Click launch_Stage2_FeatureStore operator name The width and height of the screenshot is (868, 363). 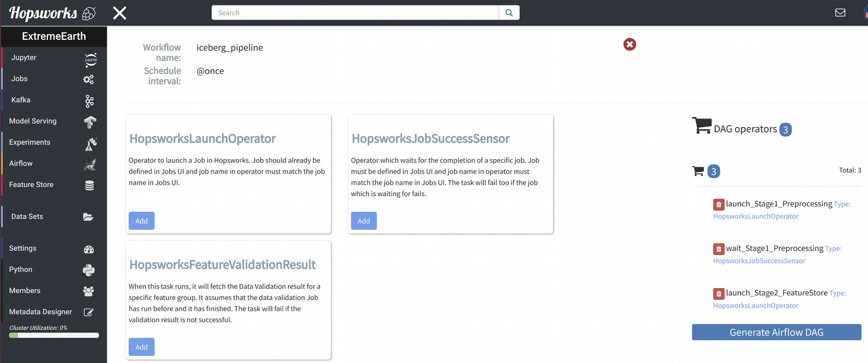coord(777,293)
